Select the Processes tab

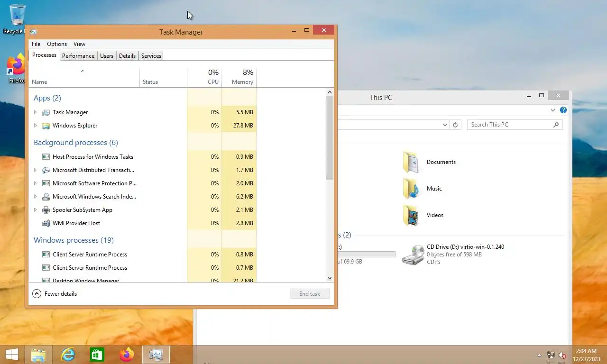pyautogui.click(x=45, y=55)
